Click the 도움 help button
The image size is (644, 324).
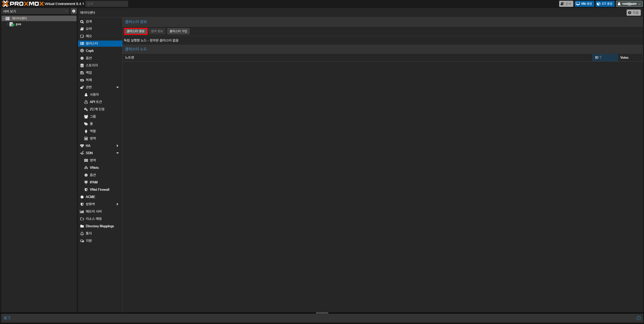pos(633,12)
